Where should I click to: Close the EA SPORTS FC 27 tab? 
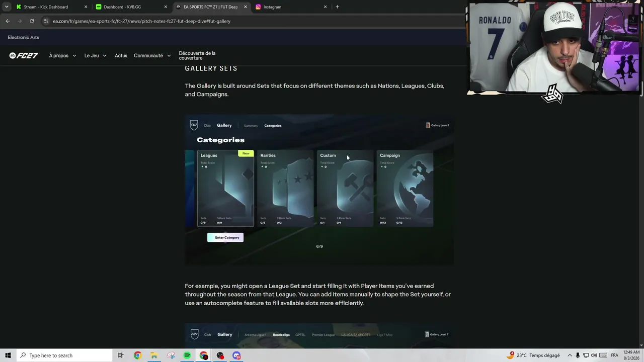point(246,7)
